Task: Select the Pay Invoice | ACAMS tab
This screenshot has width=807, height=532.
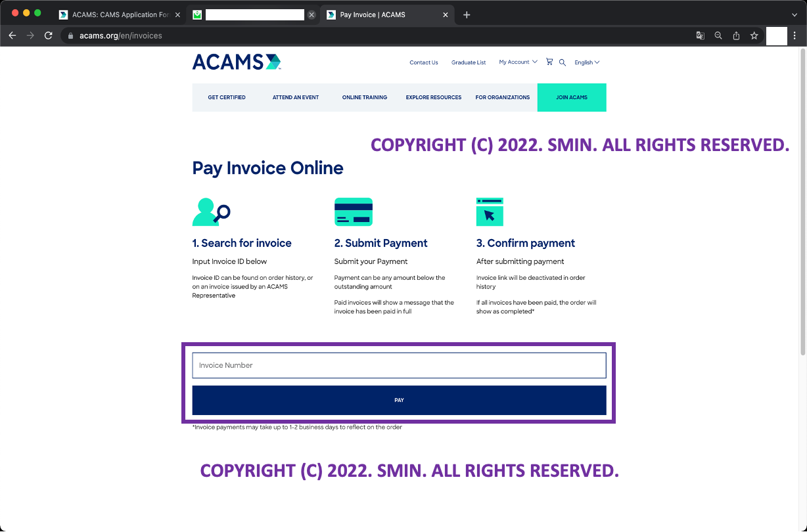Action: [388, 14]
